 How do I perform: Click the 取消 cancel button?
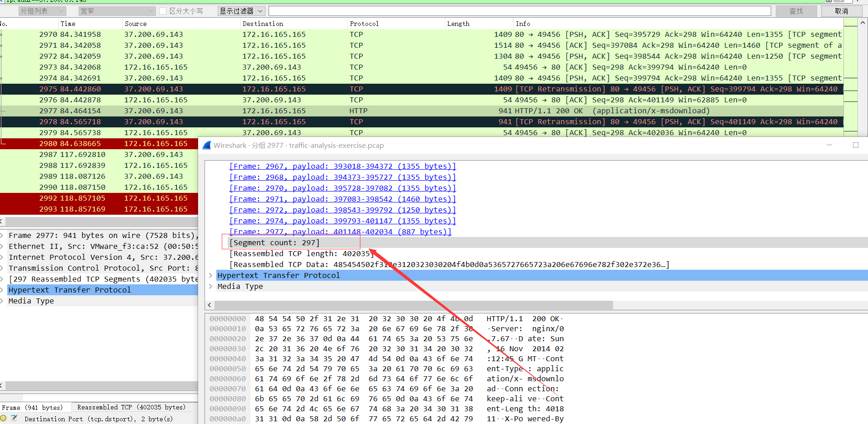842,11
